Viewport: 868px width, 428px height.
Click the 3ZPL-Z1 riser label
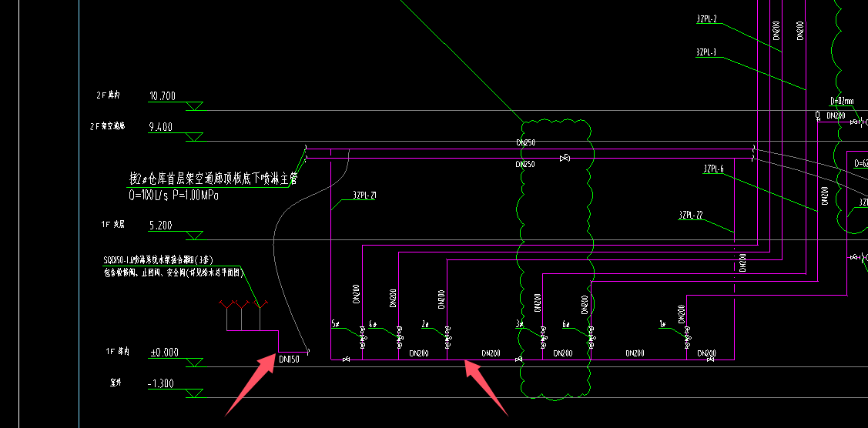[365, 195]
